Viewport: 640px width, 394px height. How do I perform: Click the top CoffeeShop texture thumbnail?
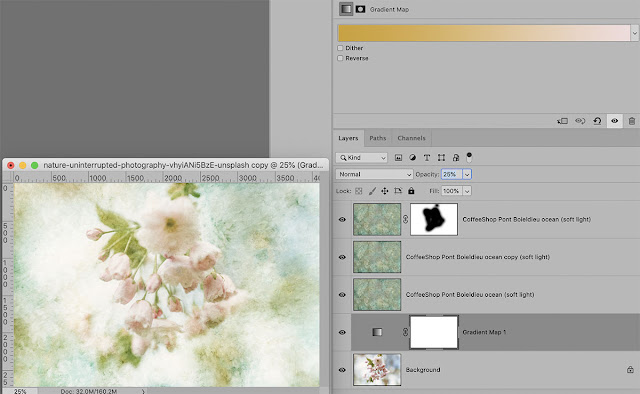pyautogui.click(x=377, y=219)
